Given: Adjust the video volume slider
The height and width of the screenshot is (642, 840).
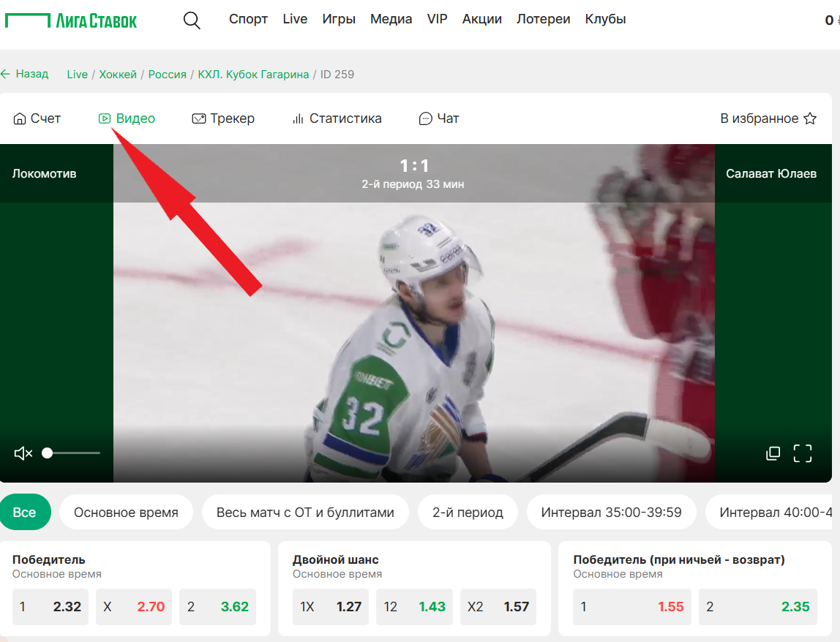Looking at the screenshot, I should pyautogui.click(x=71, y=453).
